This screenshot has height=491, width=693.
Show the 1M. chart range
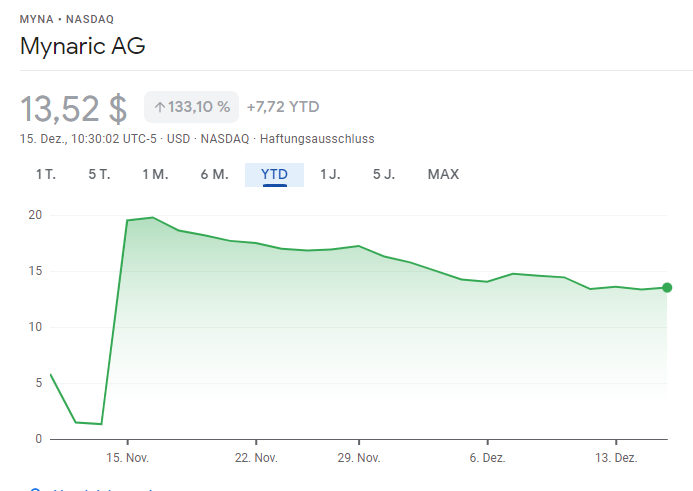155,175
